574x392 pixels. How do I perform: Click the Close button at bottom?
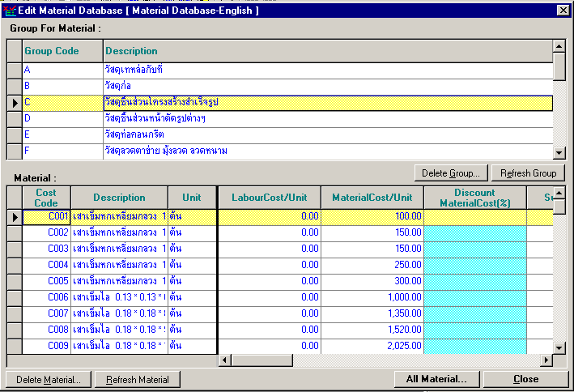pyautogui.click(x=525, y=379)
